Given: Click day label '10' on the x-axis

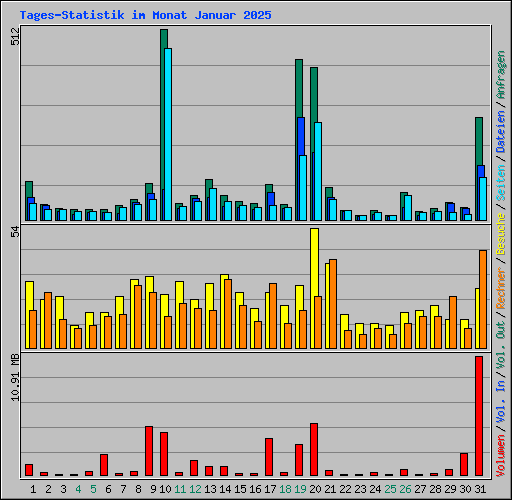Looking at the screenshot, I should pos(165,489).
